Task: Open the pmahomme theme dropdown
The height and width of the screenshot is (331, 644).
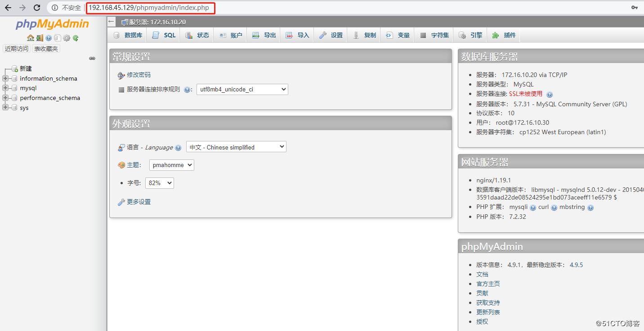Action: coord(171,165)
